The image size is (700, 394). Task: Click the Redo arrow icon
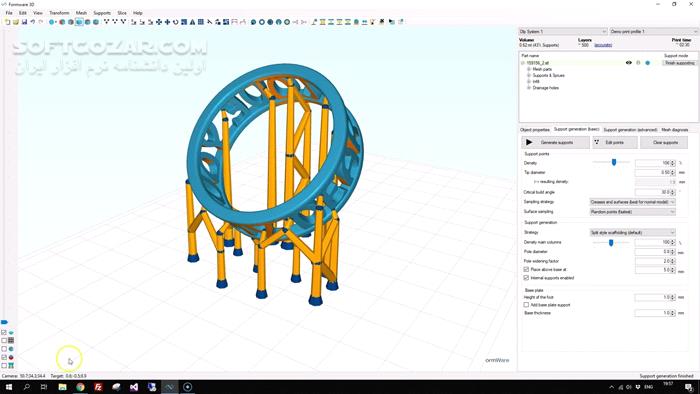coord(41,21)
